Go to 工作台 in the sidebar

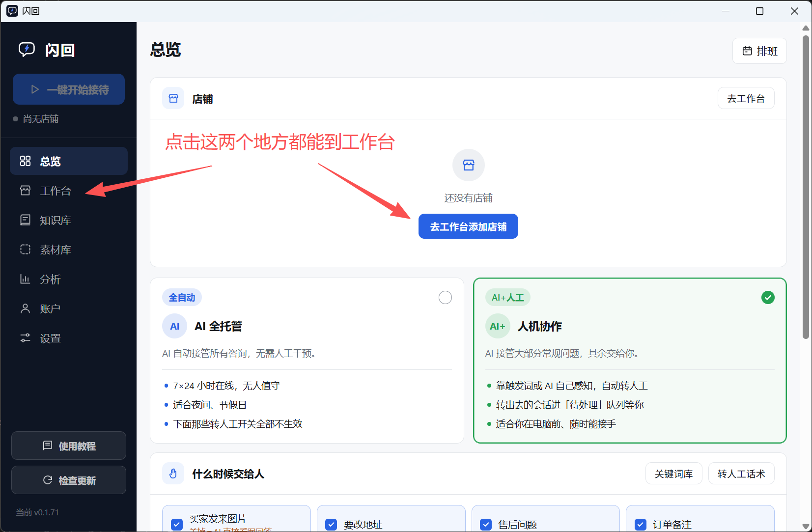coord(69,191)
